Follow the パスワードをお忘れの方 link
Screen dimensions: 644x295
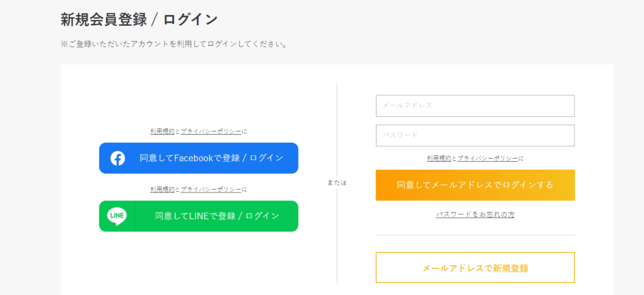pos(475,214)
